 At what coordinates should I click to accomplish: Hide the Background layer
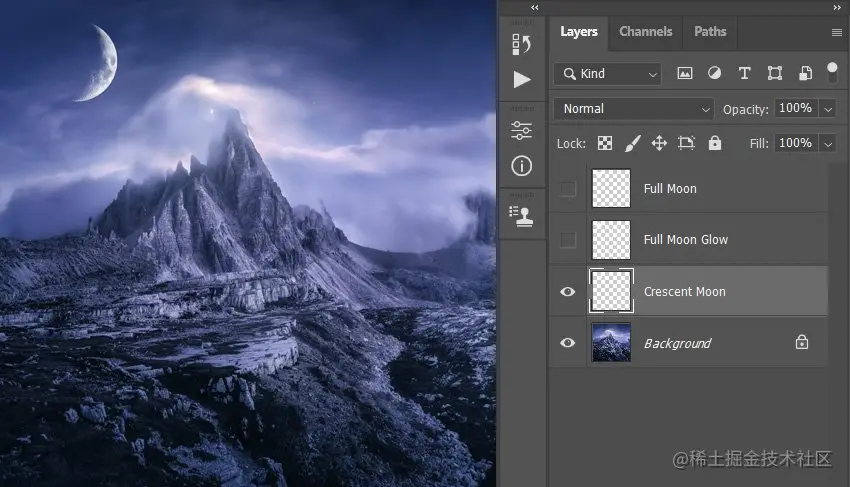[568, 343]
